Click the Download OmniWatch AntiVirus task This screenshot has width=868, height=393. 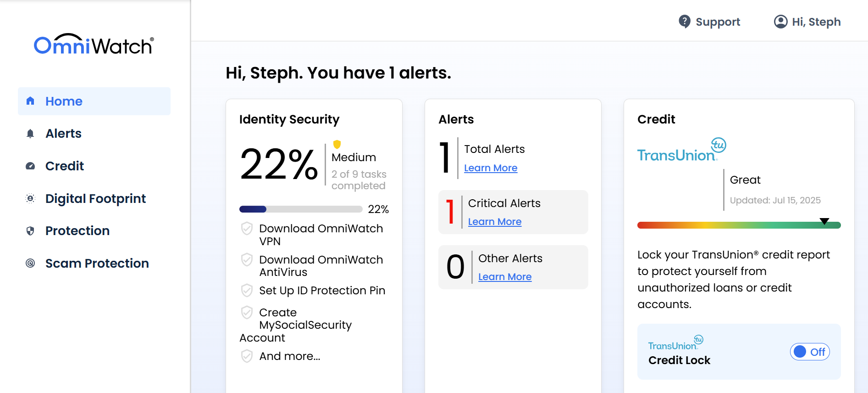tap(321, 266)
